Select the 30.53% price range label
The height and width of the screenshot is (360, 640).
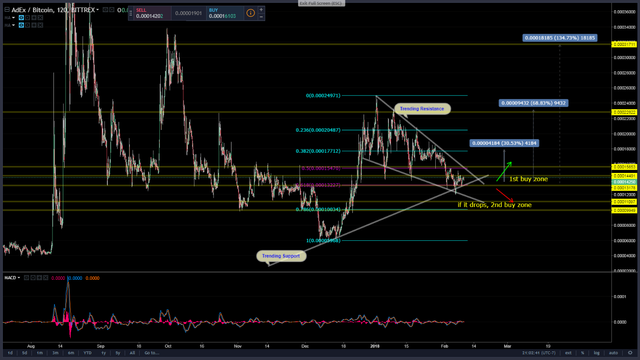tap(504, 143)
